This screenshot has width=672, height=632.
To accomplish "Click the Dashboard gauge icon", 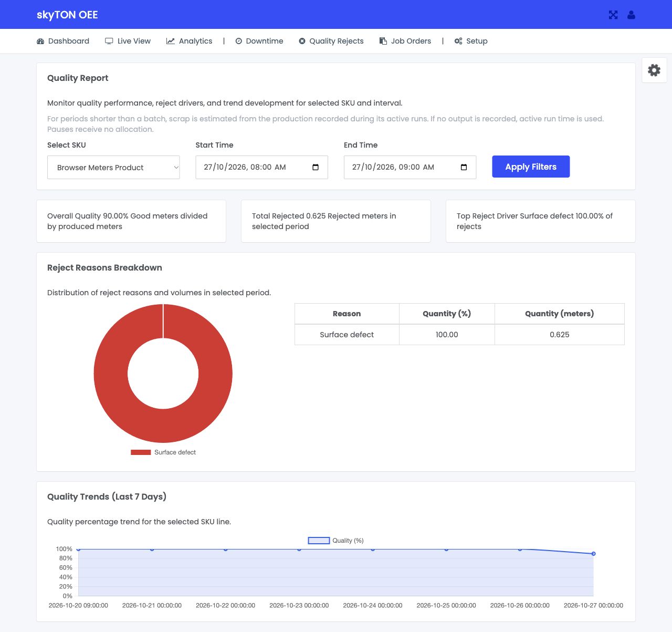I will tap(40, 41).
